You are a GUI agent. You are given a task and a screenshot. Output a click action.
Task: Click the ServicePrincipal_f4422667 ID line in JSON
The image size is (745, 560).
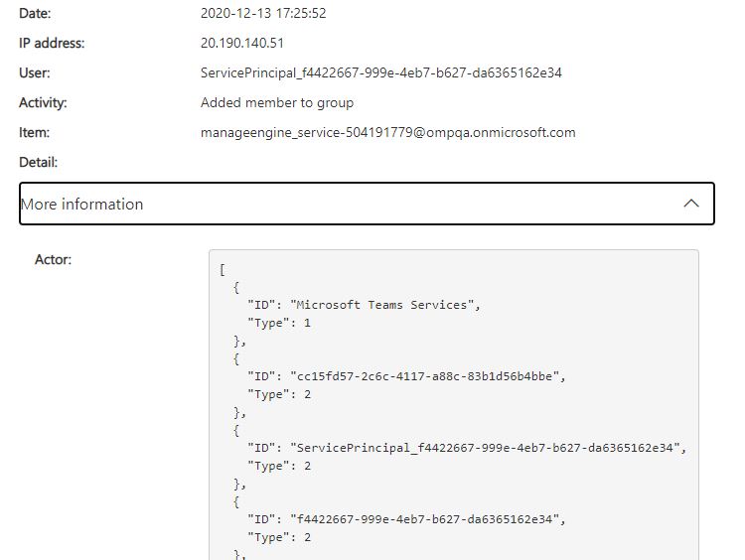coord(467,448)
